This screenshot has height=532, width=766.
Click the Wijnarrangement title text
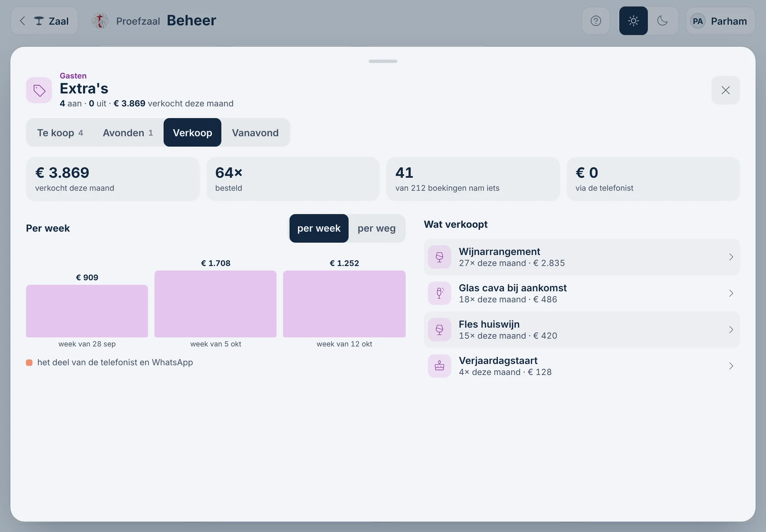pyautogui.click(x=499, y=251)
